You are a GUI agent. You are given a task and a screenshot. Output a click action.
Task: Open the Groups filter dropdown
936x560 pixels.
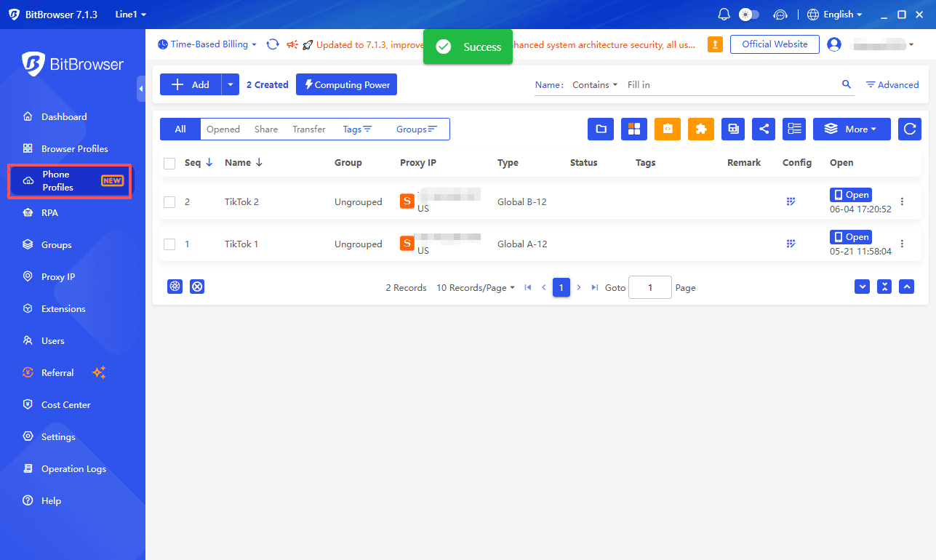pyautogui.click(x=417, y=129)
